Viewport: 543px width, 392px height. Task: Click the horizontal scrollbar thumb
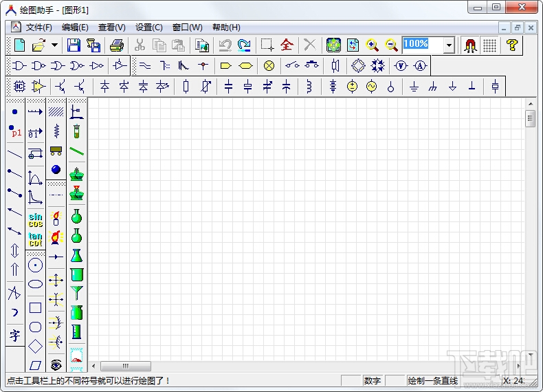tap(126, 366)
